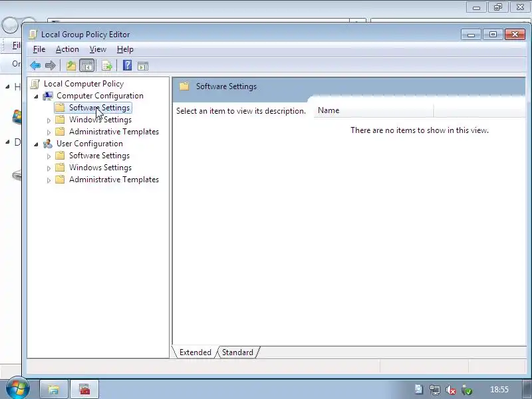Click the Computer Configuration computer icon

(48, 96)
